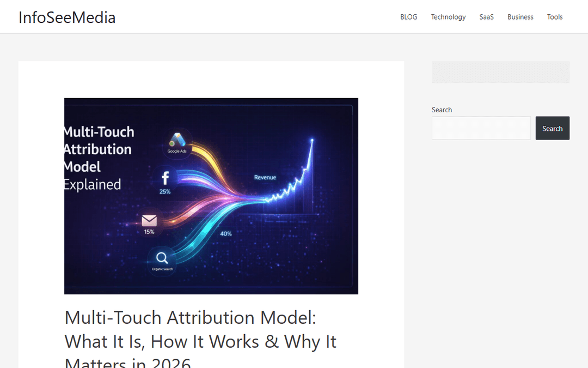Open the BLOG menu item
Screen dimensions: 588x368
[408, 17]
